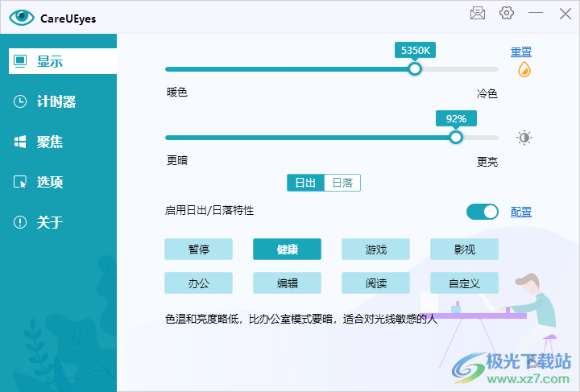The width and height of the screenshot is (580, 392).
Task: Click the CareUEyes eye logo
Action: coord(22,18)
